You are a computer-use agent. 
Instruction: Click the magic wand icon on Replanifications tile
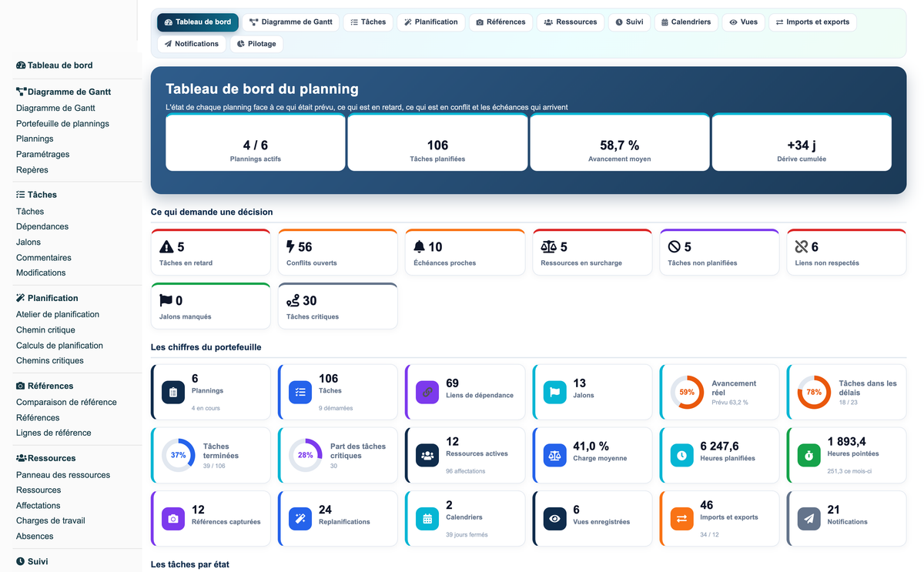click(300, 519)
